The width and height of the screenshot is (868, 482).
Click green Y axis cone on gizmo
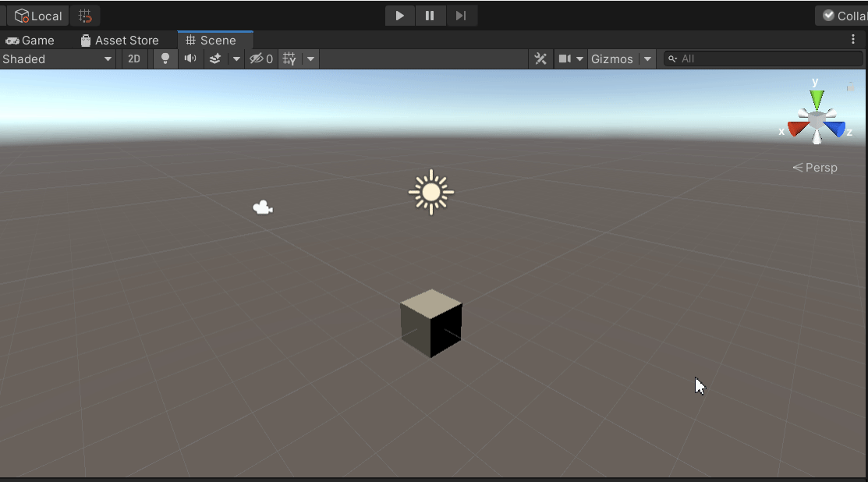(817, 99)
